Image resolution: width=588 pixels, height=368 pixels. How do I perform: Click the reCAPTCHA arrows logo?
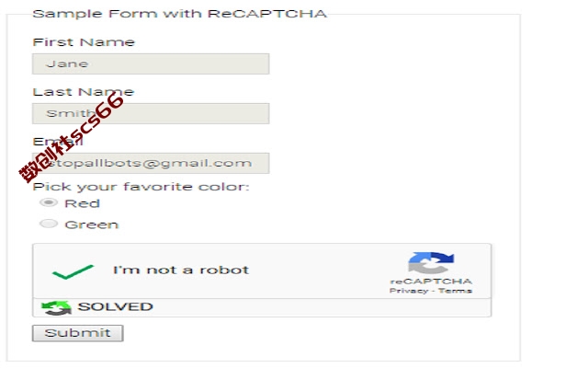tap(431, 263)
